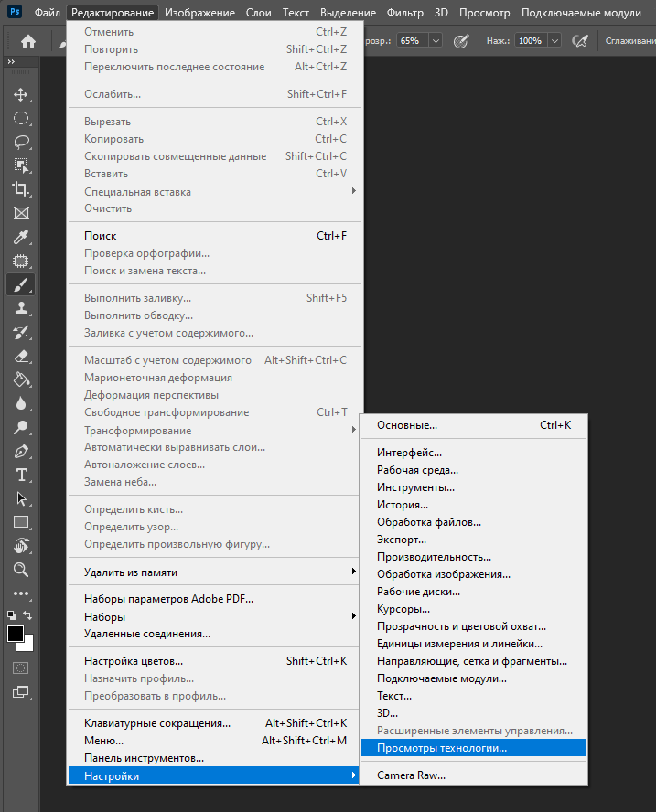Open Основные preferences
Image resolution: width=656 pixels, height=812 pixels.
(x=474, y=425)
